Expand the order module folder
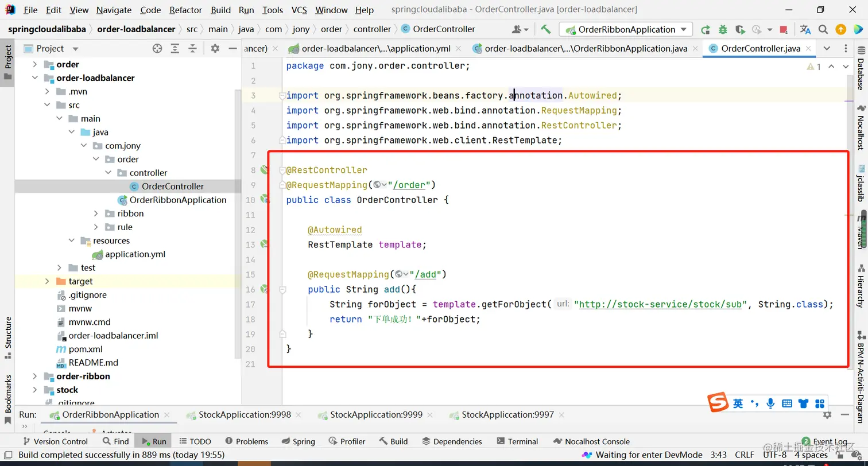The width and height of the screenshot is (868, 466). [35, 64]
